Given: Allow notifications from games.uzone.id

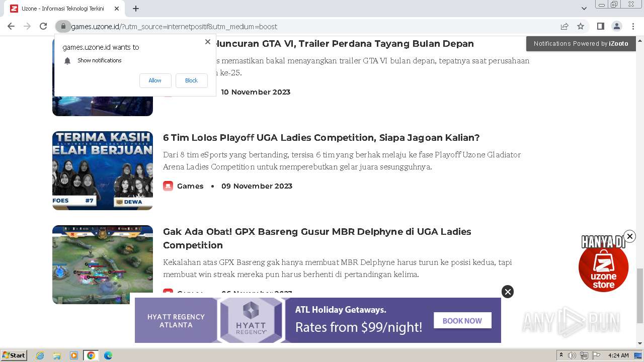Looking at the screenshot, I should 155,80.
